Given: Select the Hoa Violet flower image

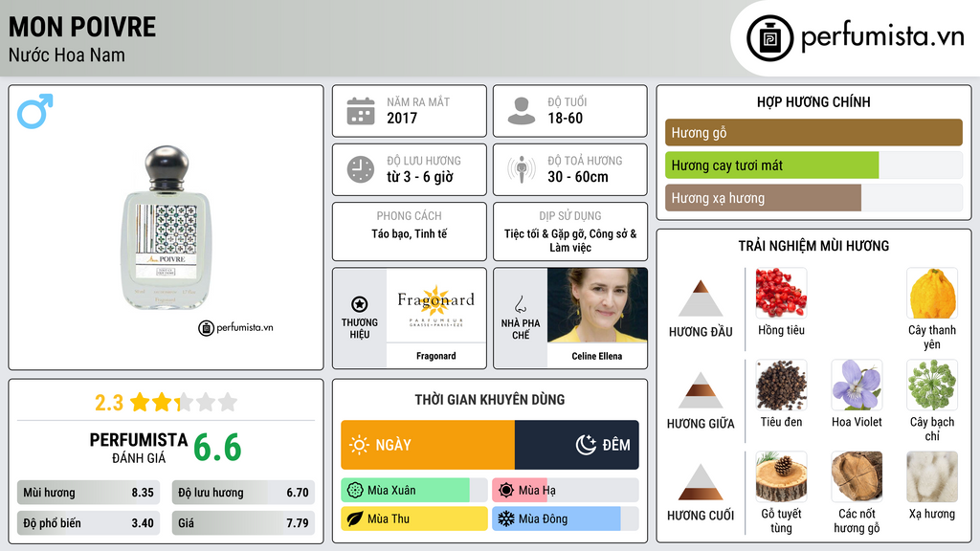Looking at the screenshot, I should tap(857, 385).
